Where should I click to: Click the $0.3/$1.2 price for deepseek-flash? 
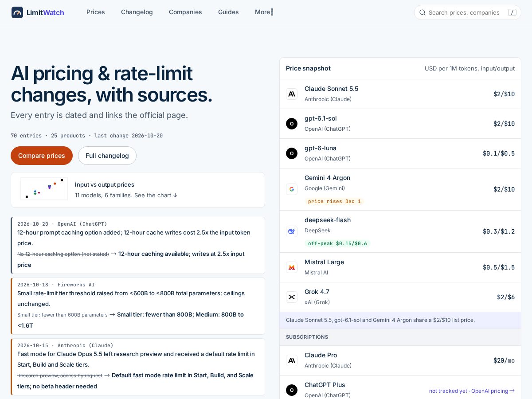499,231
